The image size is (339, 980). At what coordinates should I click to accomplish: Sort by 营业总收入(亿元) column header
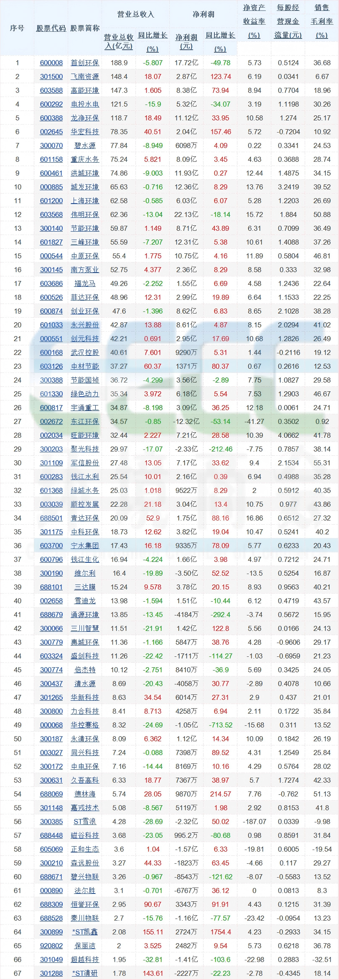coord(119,42)
